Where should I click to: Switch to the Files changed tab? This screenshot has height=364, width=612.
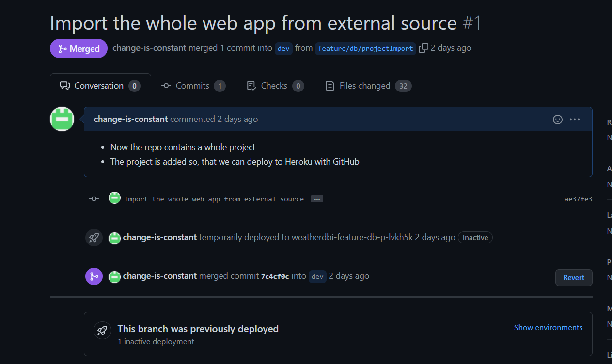point(368,86)
